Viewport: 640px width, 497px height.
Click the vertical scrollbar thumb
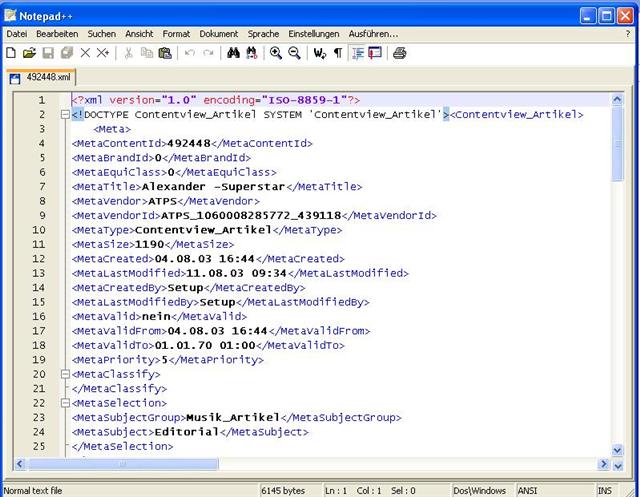point(617,144)
